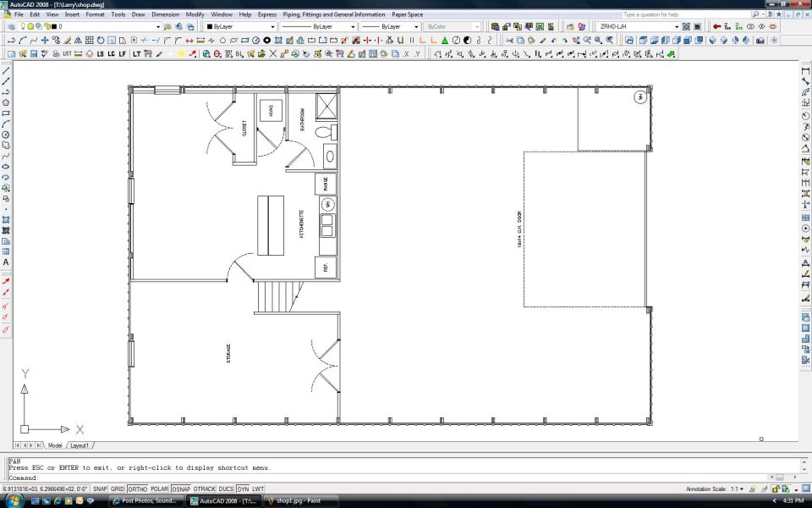The image size is (812, 508).
Task: Click the 4:31 PM system clock
Action: 793,500
